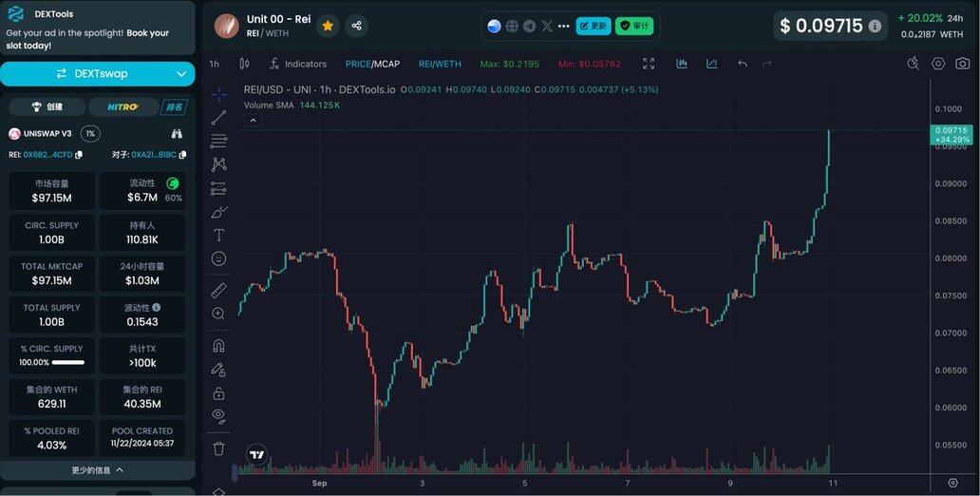This screenshot has height=496, width=980.
Task: Collapse the chart legend arrow
Action: tap(254, 121)
